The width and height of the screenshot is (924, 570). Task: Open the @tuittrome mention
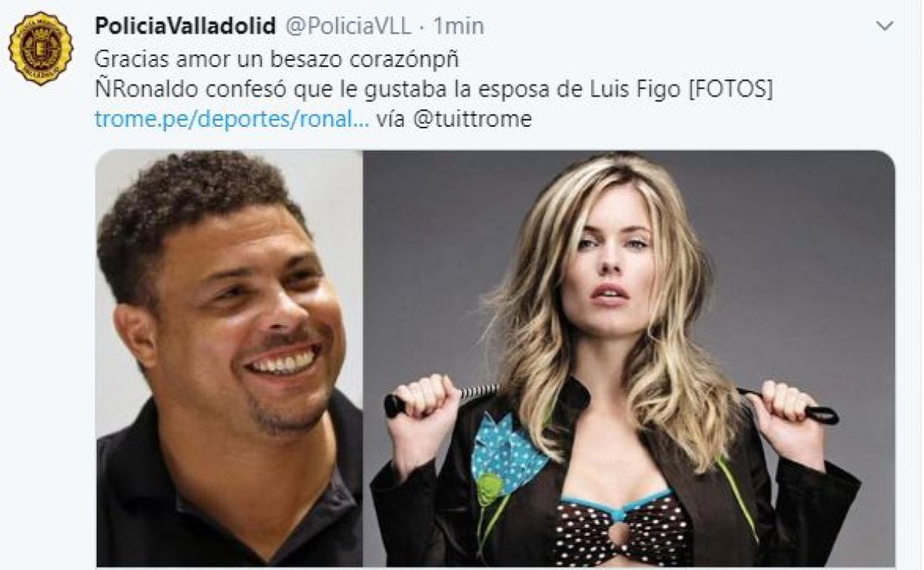[x=472, y=119]
